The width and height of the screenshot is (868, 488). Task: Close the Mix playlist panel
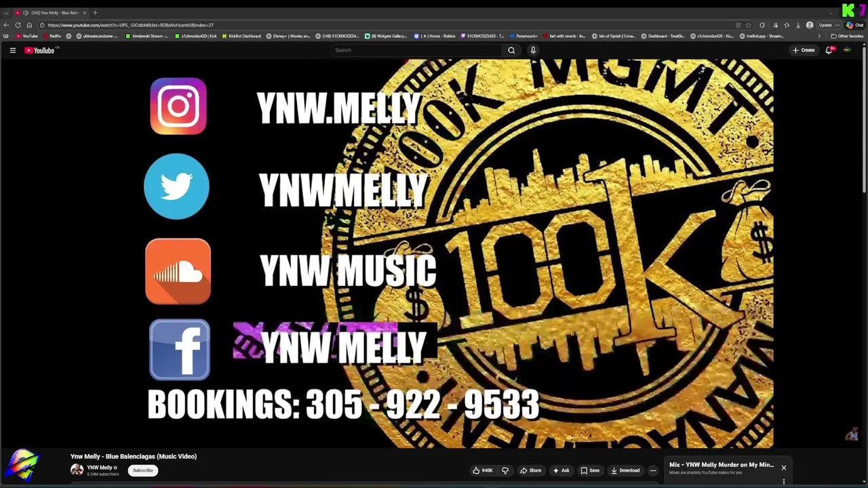coord(783,468)
